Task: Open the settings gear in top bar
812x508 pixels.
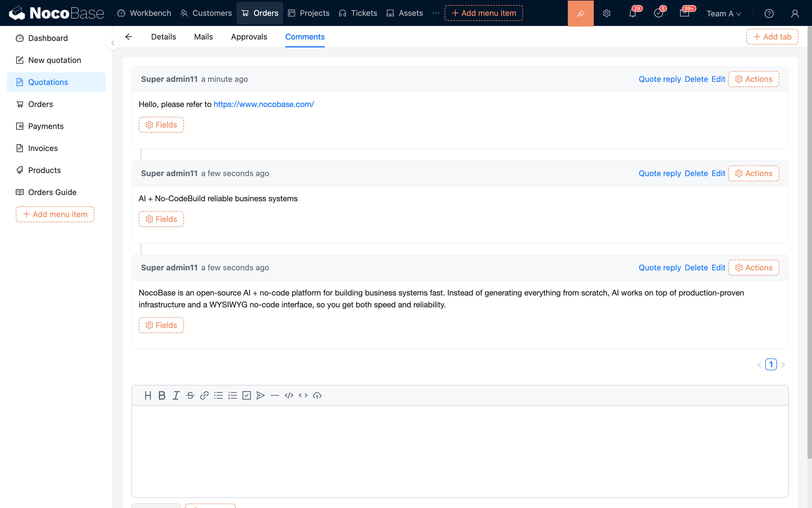Action: pyautogui.click(x=607, y=14)
